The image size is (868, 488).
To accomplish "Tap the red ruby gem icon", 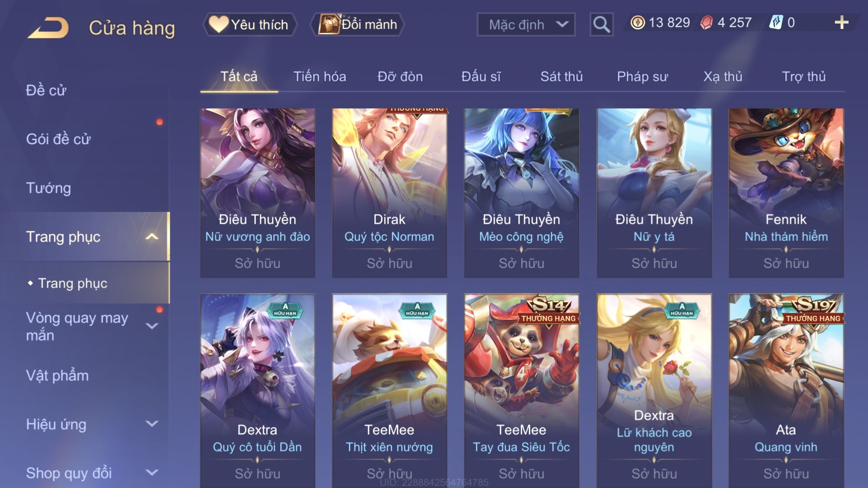I will 706,23.
